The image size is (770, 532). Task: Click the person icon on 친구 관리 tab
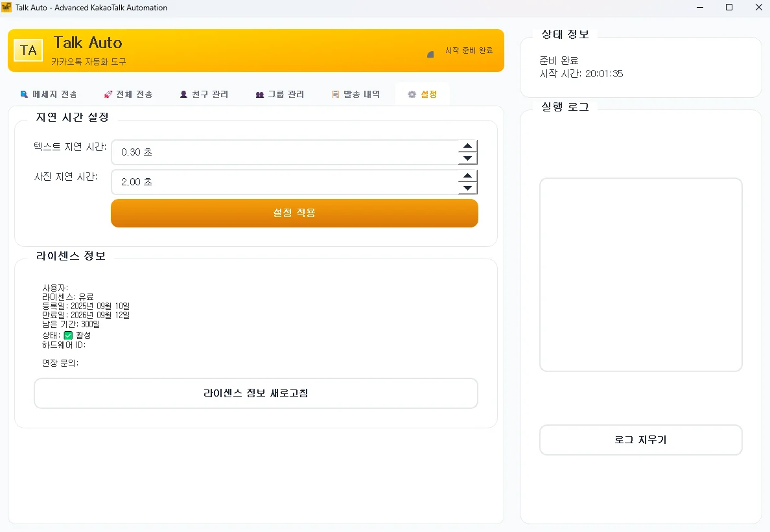click(183, 94)
